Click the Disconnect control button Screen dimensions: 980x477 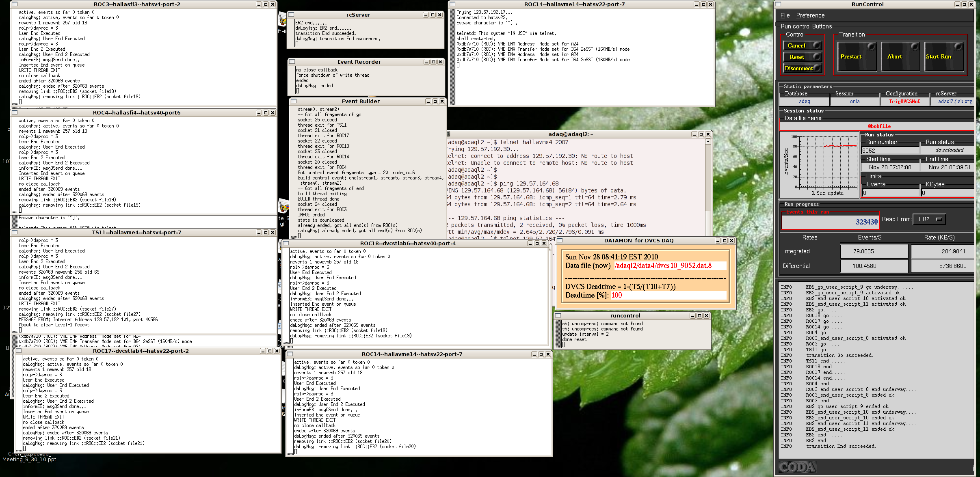(x=803, y=68)
